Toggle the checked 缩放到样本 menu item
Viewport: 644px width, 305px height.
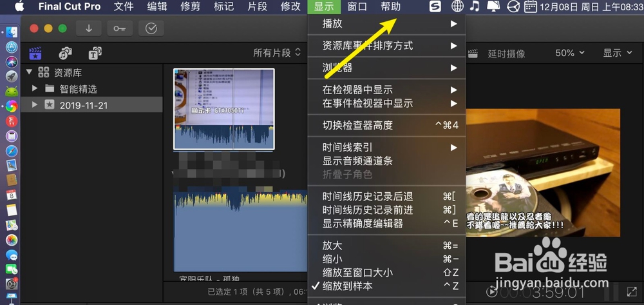[x=386, y=286]
